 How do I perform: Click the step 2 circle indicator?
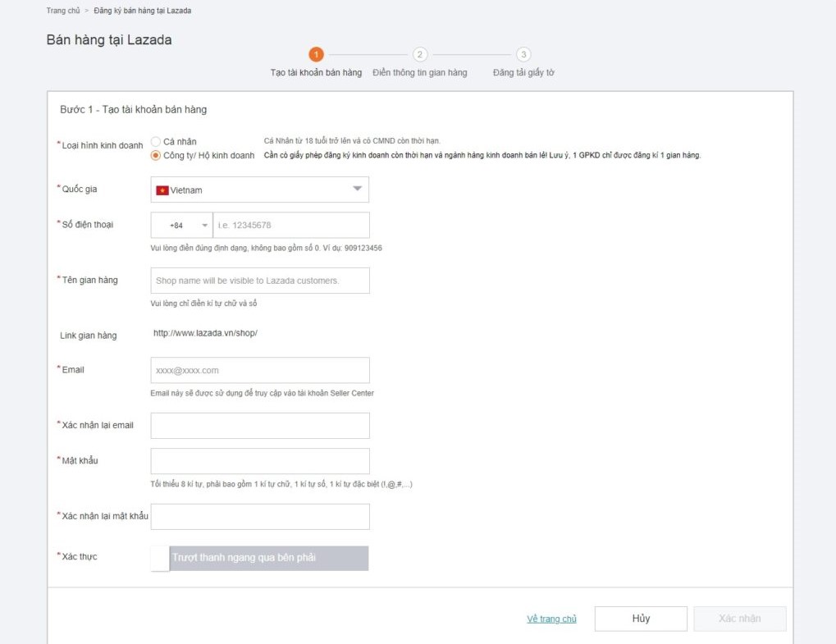click(x=420, y=55)
